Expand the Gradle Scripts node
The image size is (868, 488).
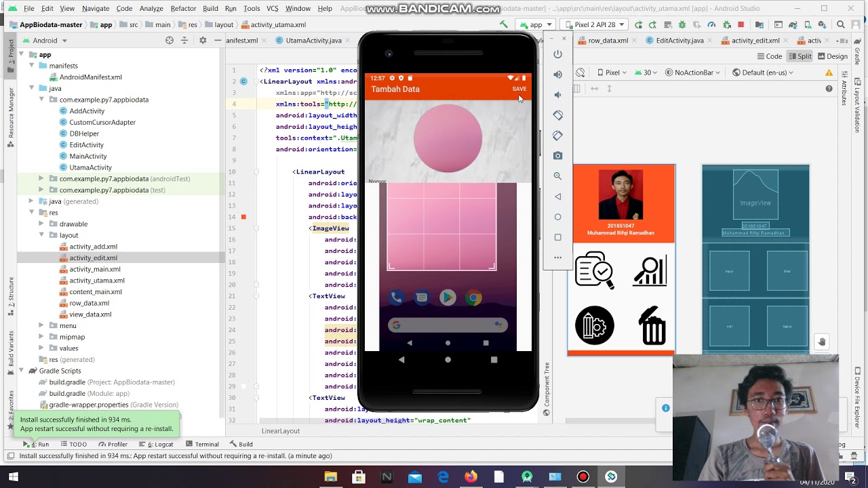tap(22, 371)
